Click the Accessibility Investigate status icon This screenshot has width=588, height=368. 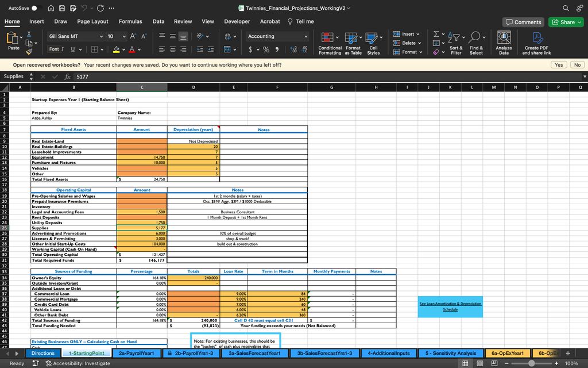[48, 363]
